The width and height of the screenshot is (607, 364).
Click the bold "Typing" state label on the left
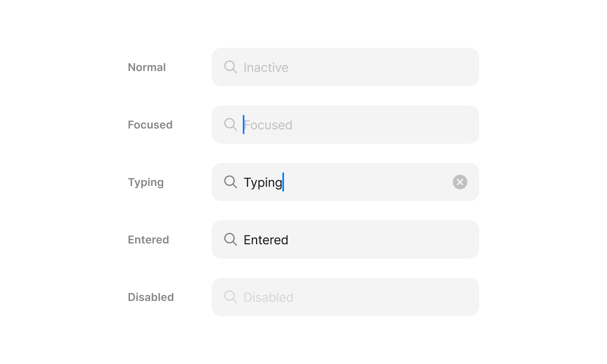coord(146,182)
